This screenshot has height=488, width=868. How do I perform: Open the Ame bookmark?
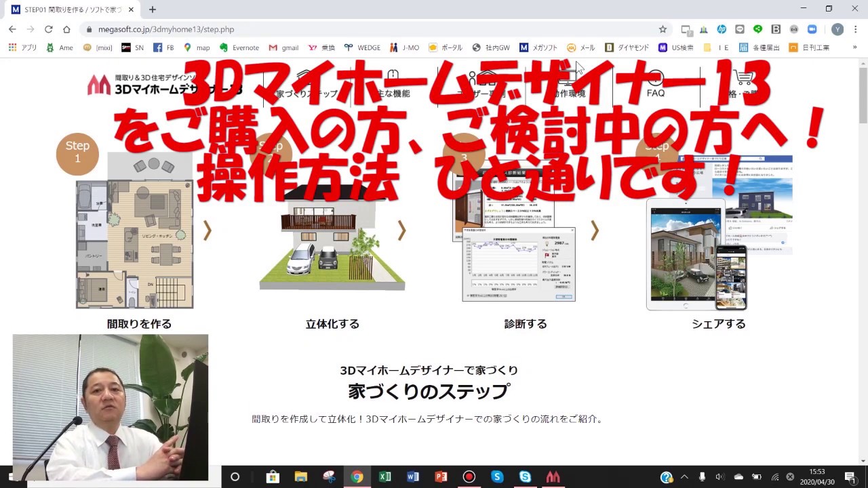(60, 47)
